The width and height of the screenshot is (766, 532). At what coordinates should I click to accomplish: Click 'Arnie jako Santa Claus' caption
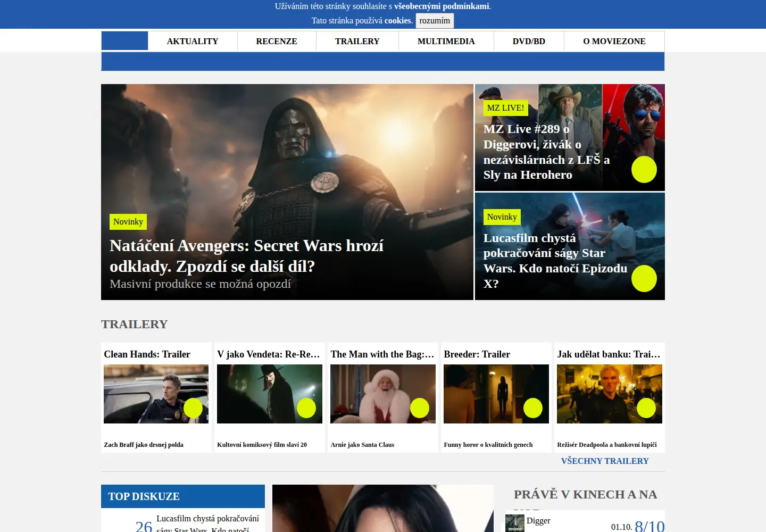pos(362,445)
